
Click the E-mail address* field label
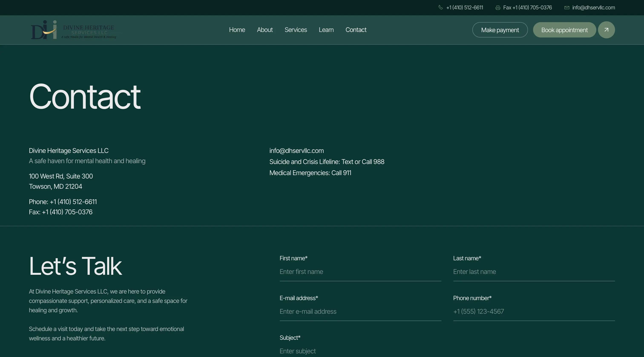[x=299, y=298]
